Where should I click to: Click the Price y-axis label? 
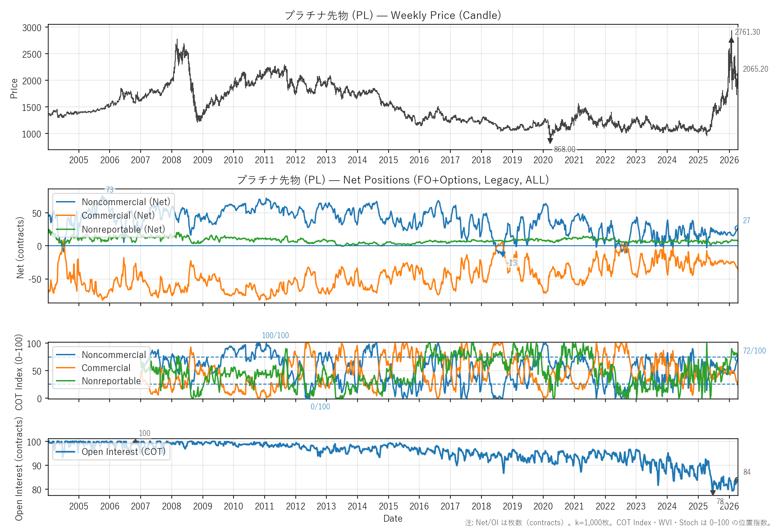tap(14, 88)
